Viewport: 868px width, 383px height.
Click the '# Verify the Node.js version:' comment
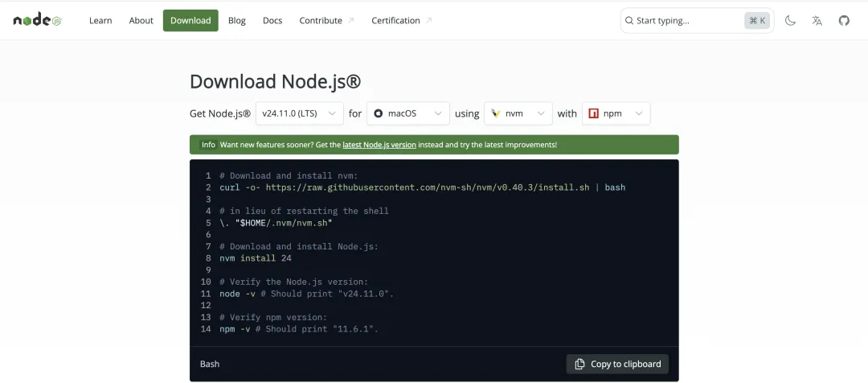point(293,282)
